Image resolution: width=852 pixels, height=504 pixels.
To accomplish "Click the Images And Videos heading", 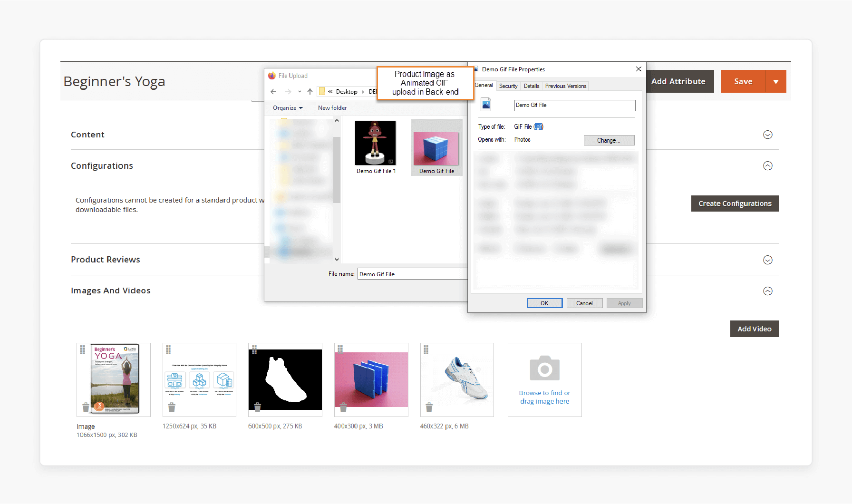I will 111,291.
